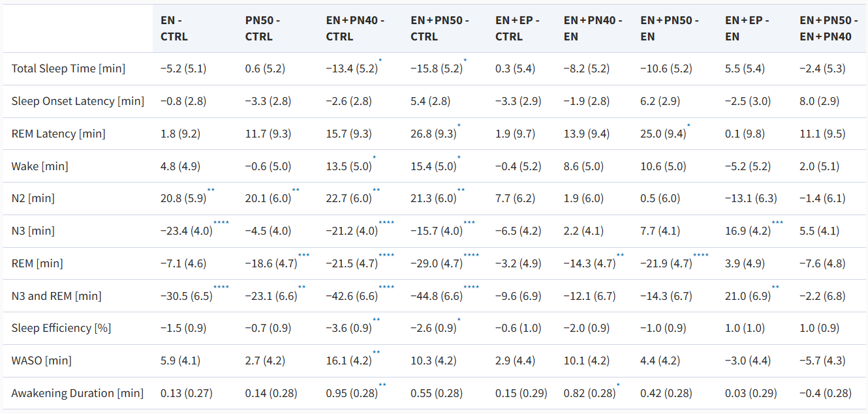Click the N3 and REM row label
The width and height of the screenshot is (868, 414).
[x=57, y=296]
